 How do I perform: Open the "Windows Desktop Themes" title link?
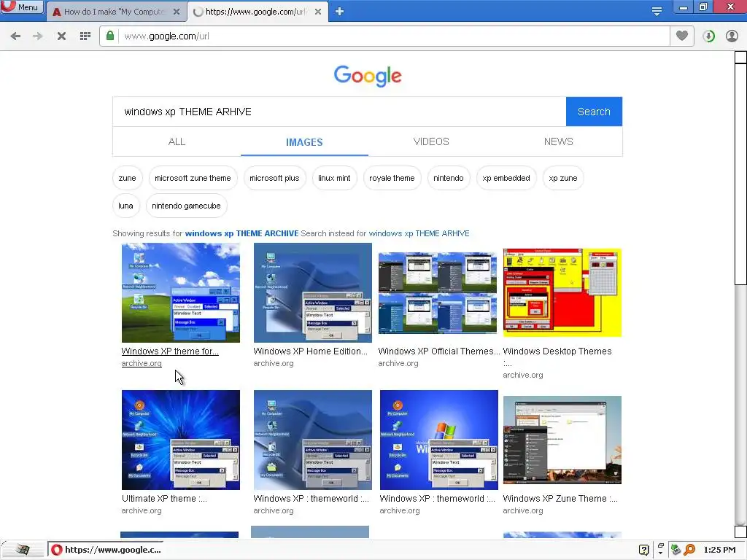(557, 351)
